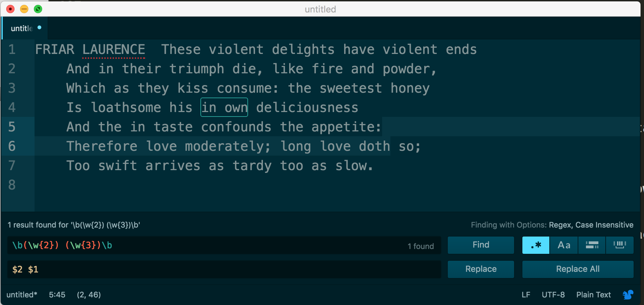Click line number 7 in the gutter
Image resolution: width=644 pixels, height=305 pixels.
(x=12, y=166)
